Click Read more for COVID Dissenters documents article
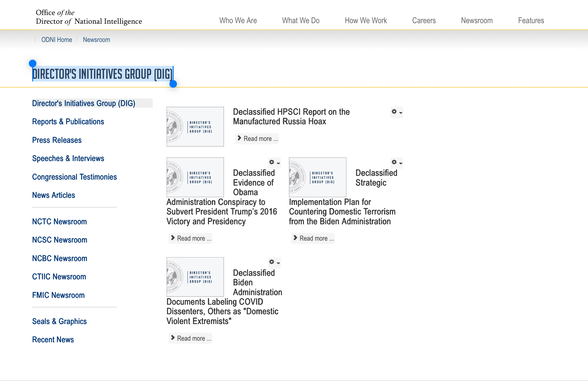588x381 pixels. (191, 338)
